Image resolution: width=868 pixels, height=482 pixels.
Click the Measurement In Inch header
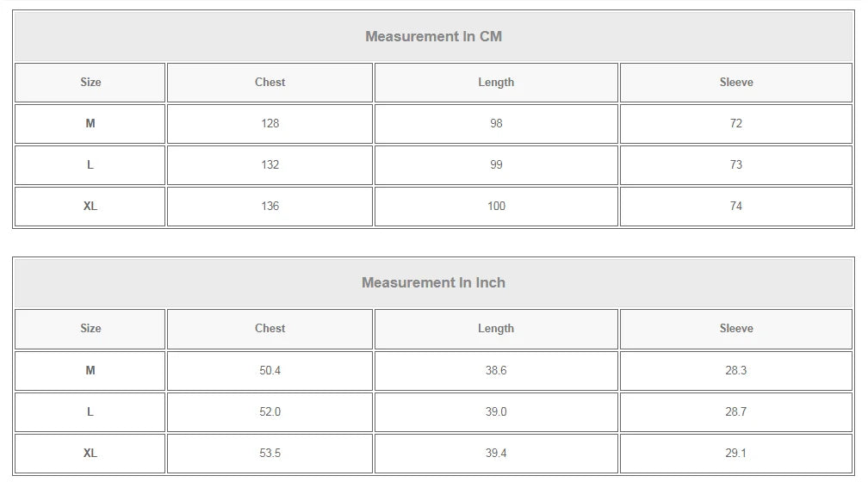click(433, 282)
